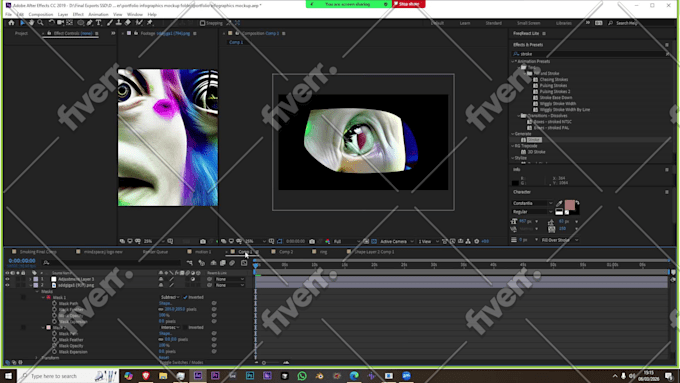
Task: Switch to the Comp 2 timeline tab
Action: (x=286, y=252)
